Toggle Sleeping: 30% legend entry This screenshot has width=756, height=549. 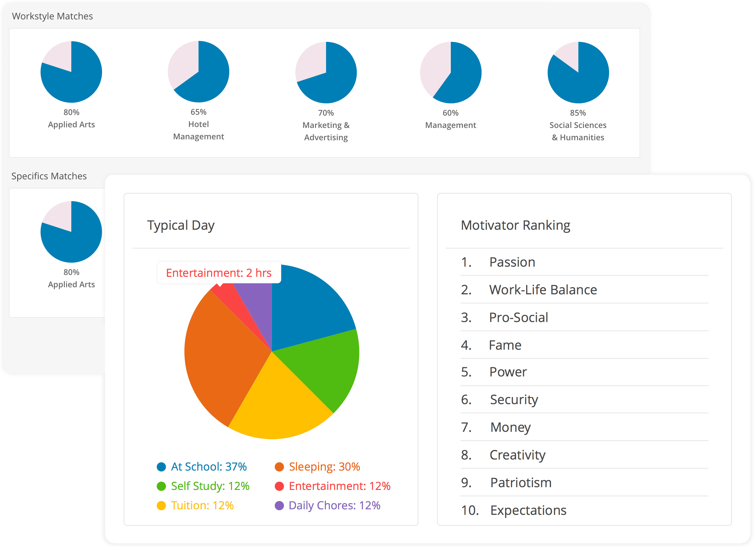tap(324, 467)
